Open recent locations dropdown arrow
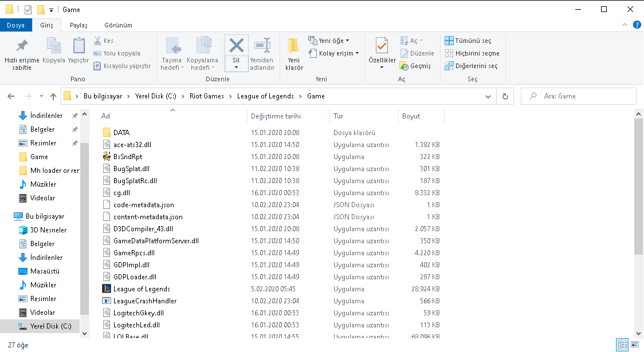 point(41,96)
